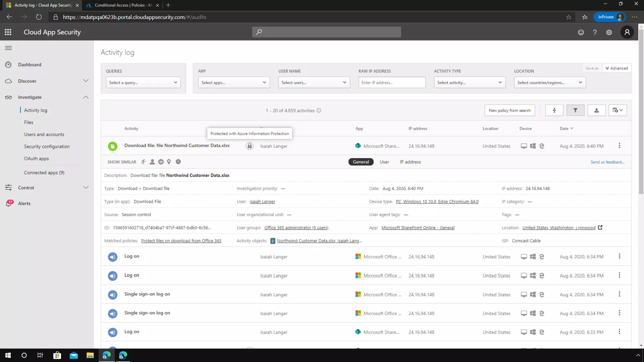Open Protect files on download policy link
Image resolution: width=644 pixels, height=362 pixels.
[181, 241]
